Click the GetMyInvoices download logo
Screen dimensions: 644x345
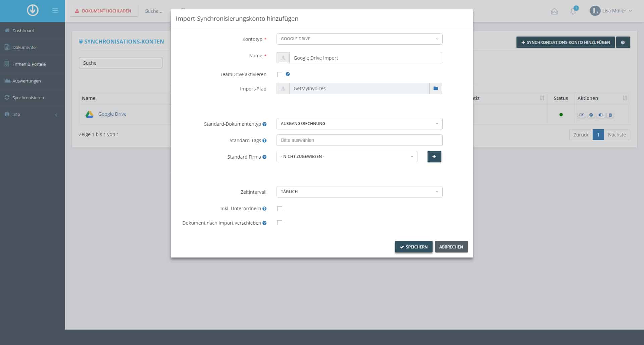click(x=33, y=10)
